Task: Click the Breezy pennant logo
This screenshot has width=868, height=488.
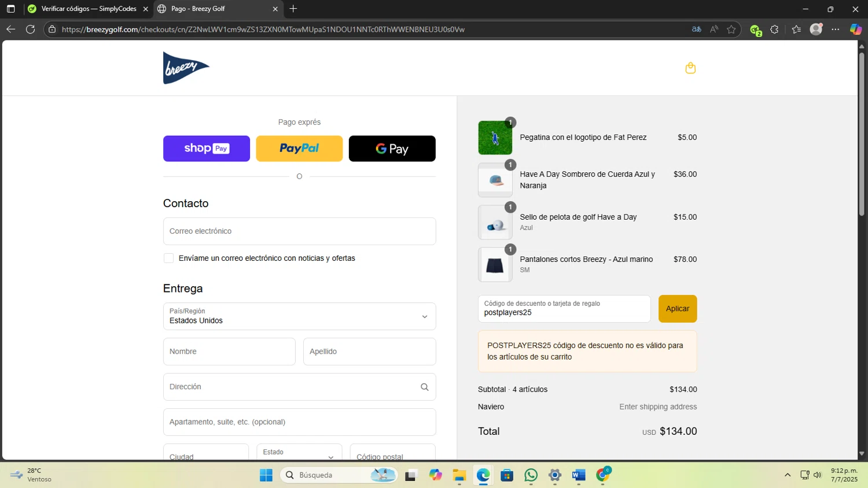Action: tap(186, 68)
